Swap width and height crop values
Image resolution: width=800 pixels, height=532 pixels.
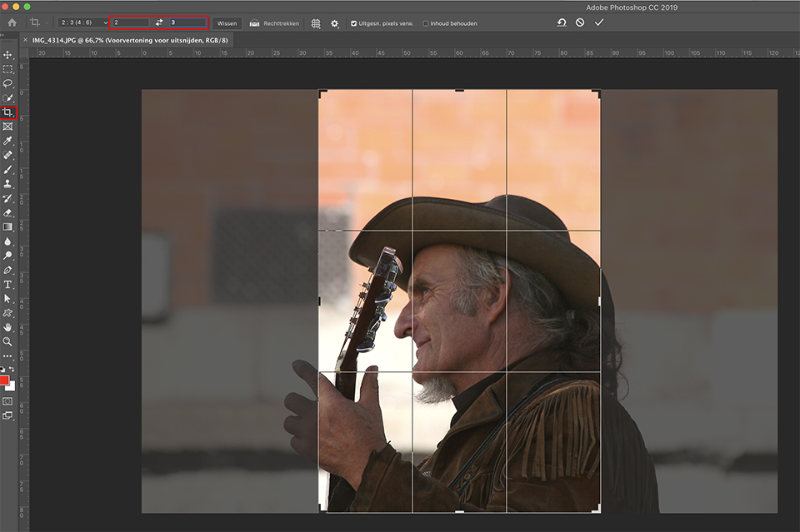point(159,22)
